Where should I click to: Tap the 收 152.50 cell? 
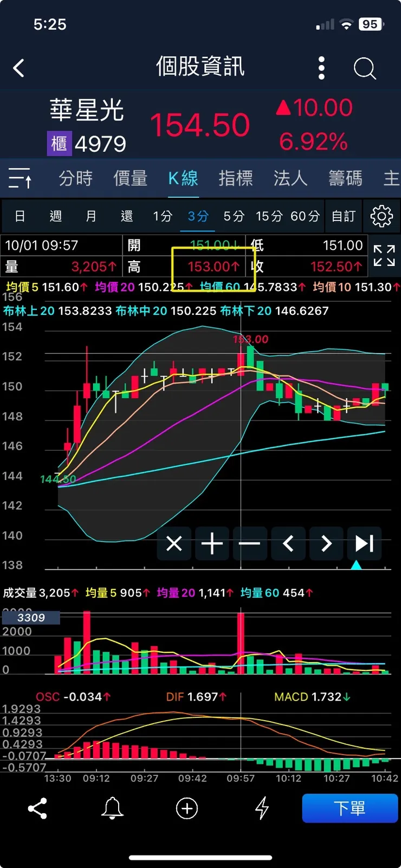click(x=307, y=267)
